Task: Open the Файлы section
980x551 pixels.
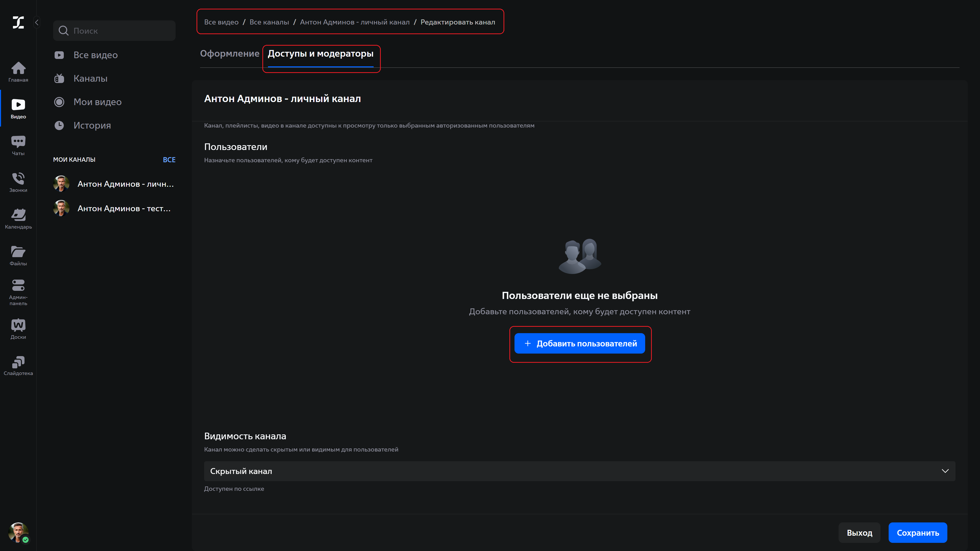Action: tap(18, 255)
